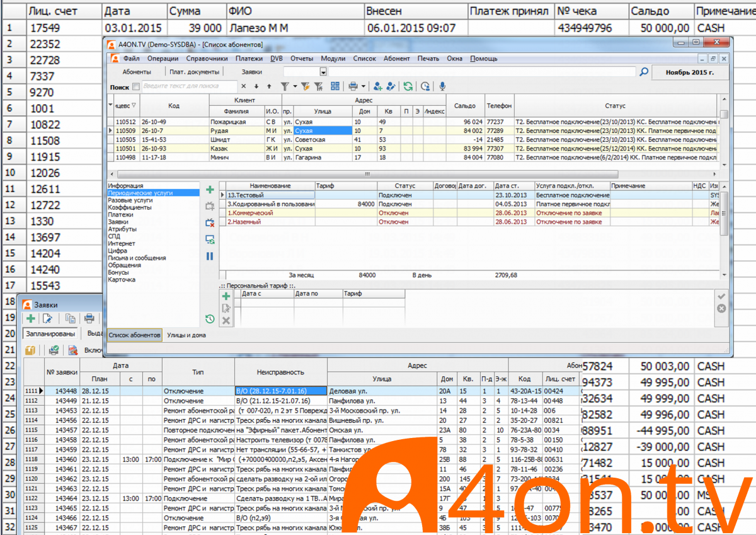Click the Абоненты toolbar button
The height and width of the screenshot is (535, 756).
pyautogui.click(x=137, y=72)
